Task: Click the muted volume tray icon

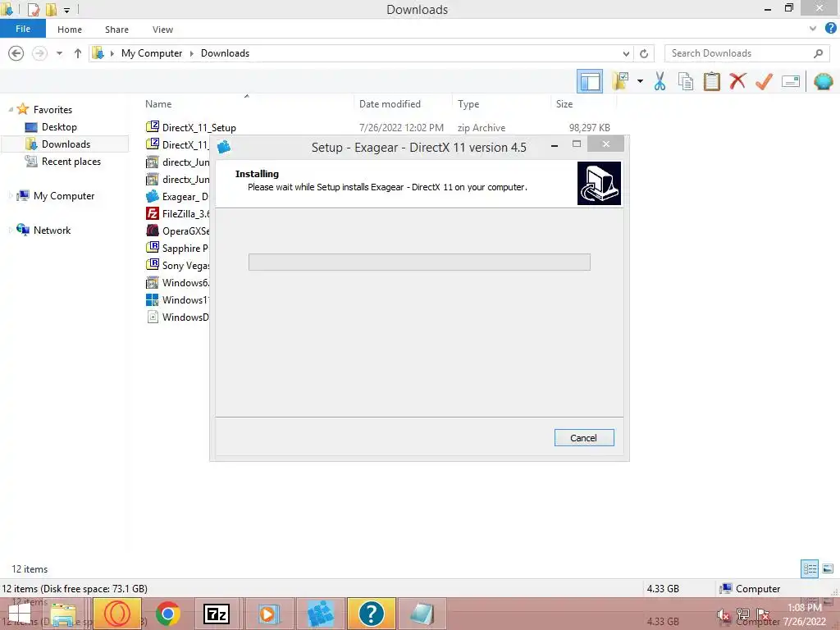Action: tap(723, 614)
